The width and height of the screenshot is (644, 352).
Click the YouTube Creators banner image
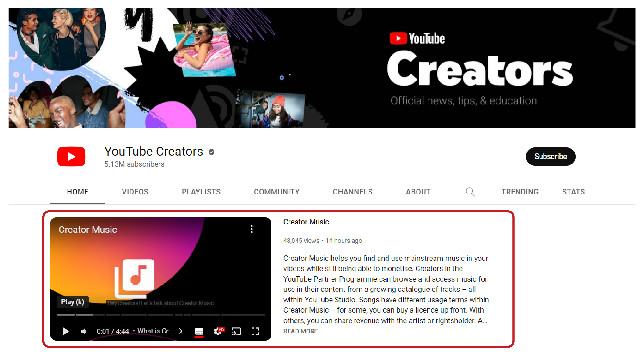pyautogui.click(x=322, y=68)
